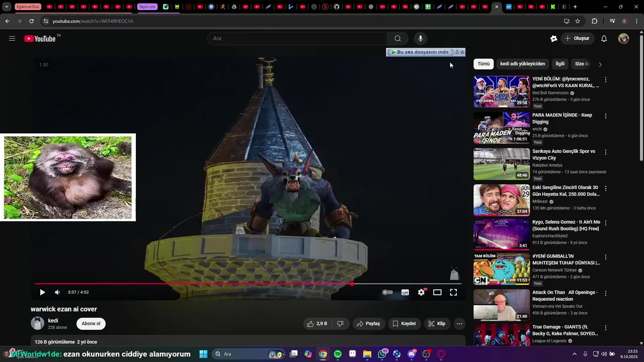
Task: Open Spotify from the taskbar
Action: tap(338, 354)
